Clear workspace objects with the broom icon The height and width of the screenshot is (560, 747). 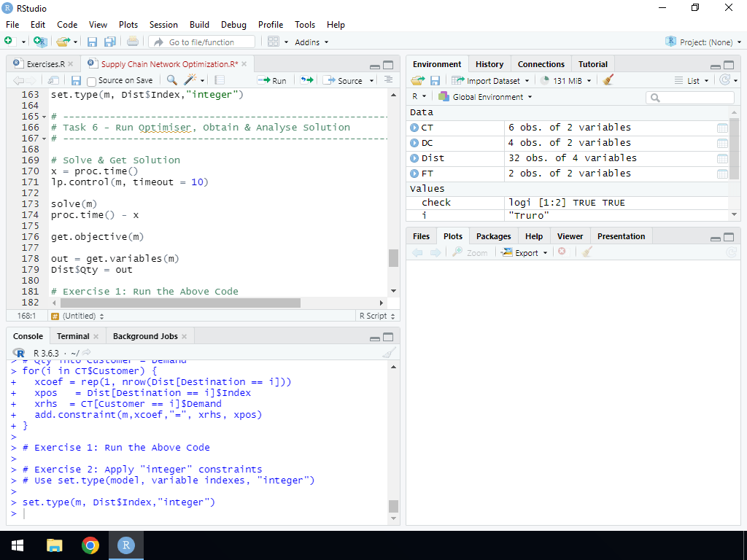(x=609, y=80)
